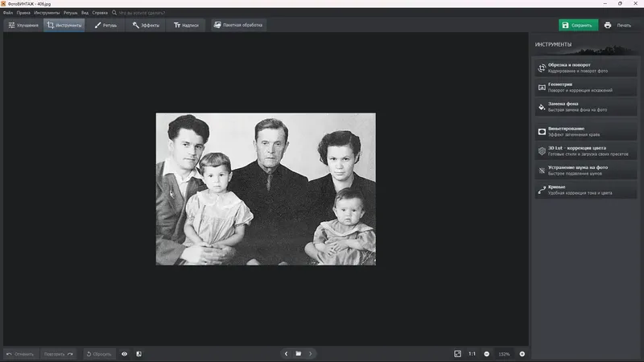Viewport: 644px width, 362px height.
Task: Set zoom to 1:1
Action: point(473,354)
